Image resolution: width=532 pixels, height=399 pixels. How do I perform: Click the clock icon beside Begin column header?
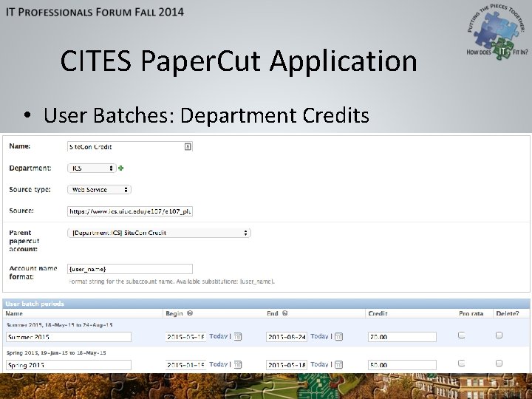point(190,313)
